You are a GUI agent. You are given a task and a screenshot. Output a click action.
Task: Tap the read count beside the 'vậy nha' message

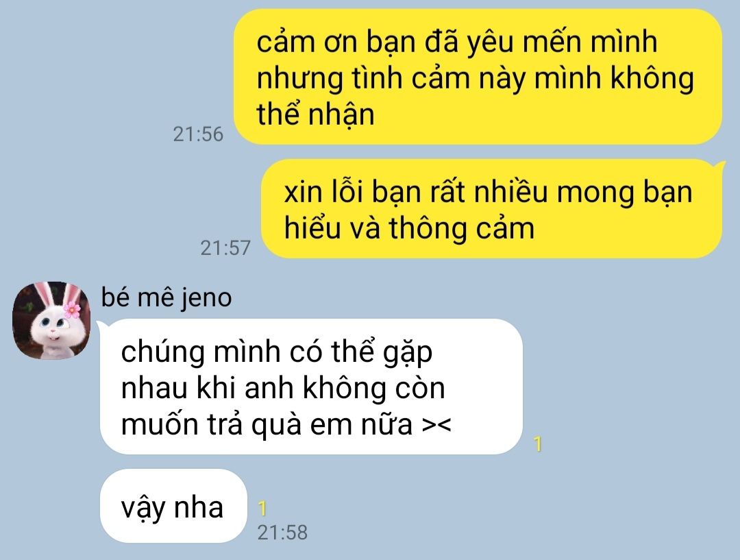tap(262, 509)
